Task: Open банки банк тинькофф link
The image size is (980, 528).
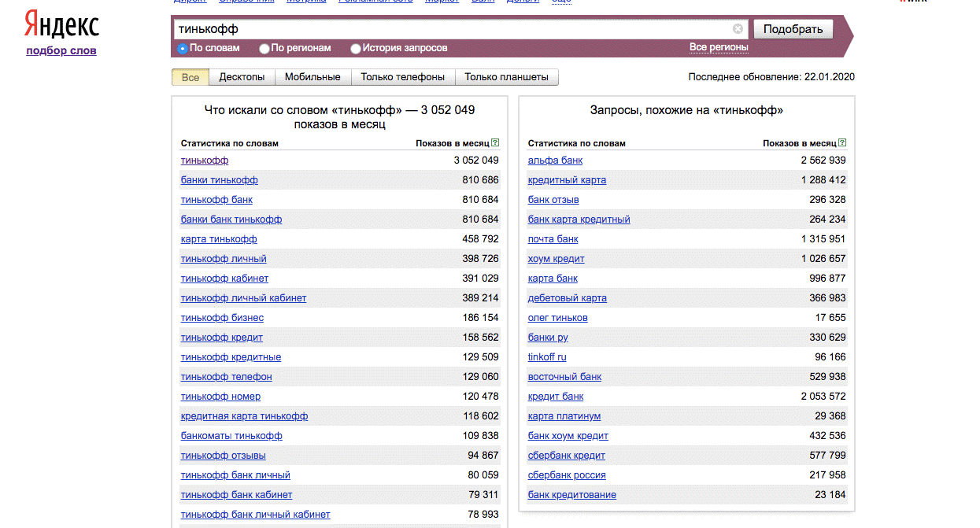Action: (x=231, y=220)
